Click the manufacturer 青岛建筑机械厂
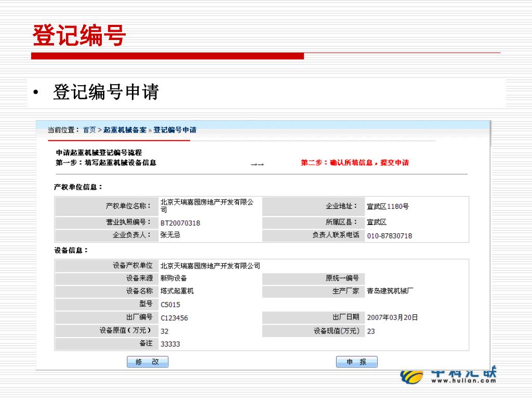This screenshot has height=399, width=532. click(x=390, y=291)
